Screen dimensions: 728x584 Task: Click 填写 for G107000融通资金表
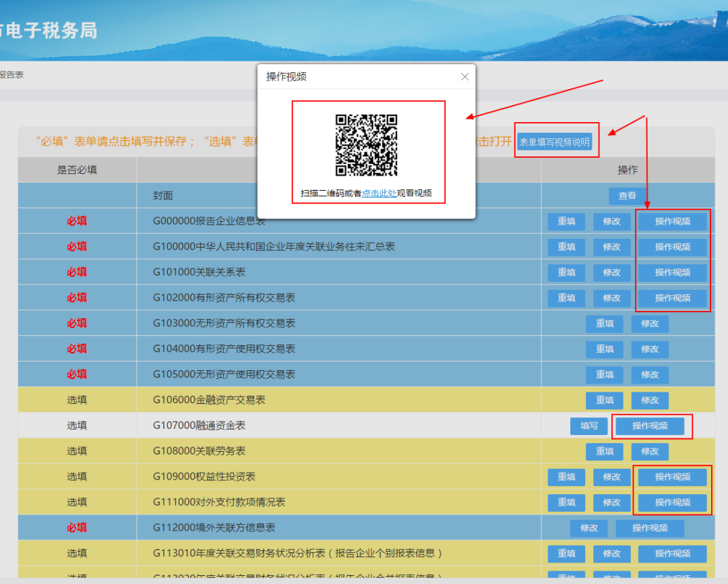(588, 426)
